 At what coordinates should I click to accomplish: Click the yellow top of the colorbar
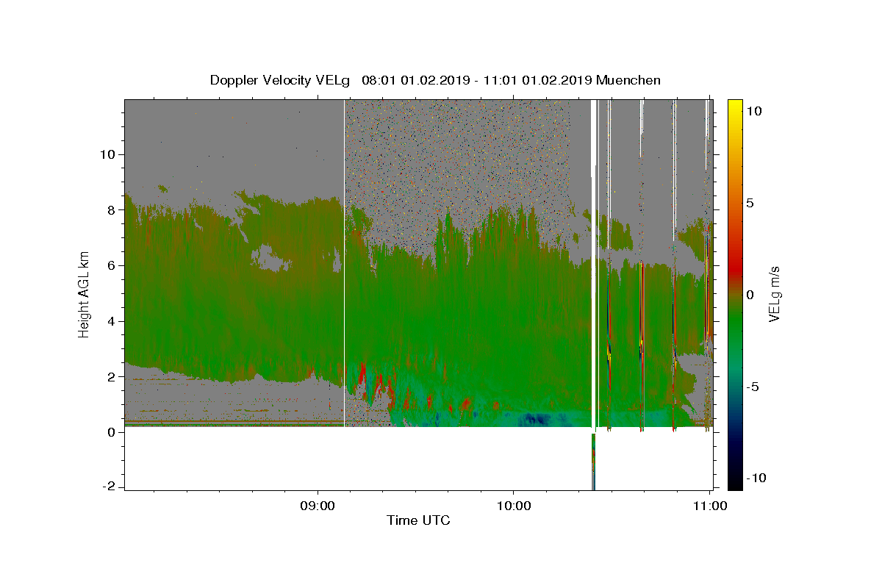pos(735,107)
